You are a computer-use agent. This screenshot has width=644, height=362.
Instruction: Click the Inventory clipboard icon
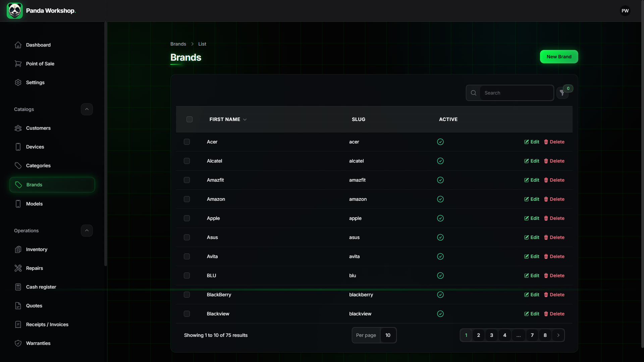pos(18,249)
